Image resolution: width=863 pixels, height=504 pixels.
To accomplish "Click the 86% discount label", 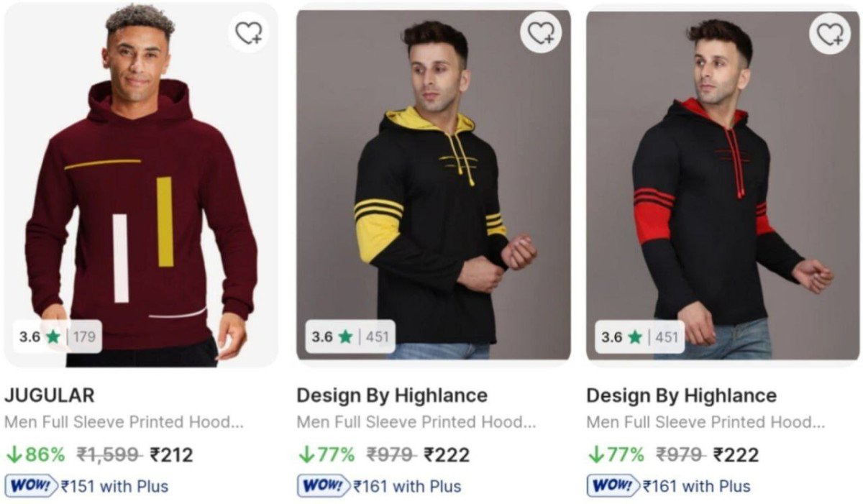I will (35, 454).
